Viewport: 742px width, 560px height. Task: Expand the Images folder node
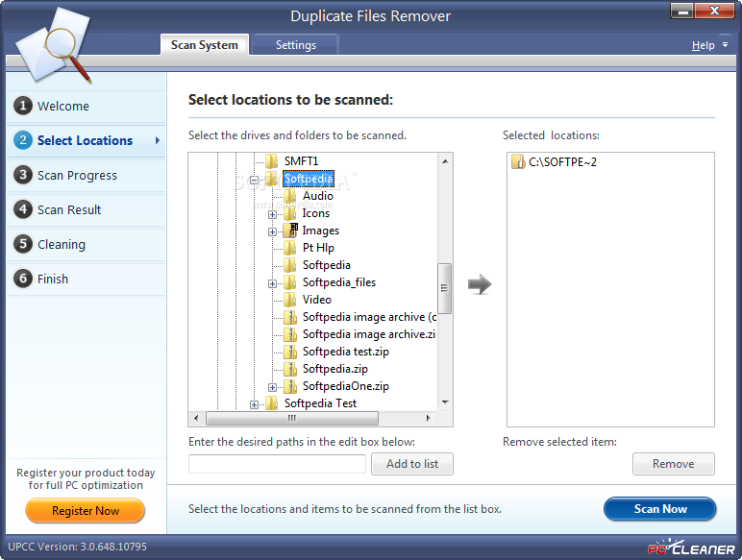coord(272,232)
